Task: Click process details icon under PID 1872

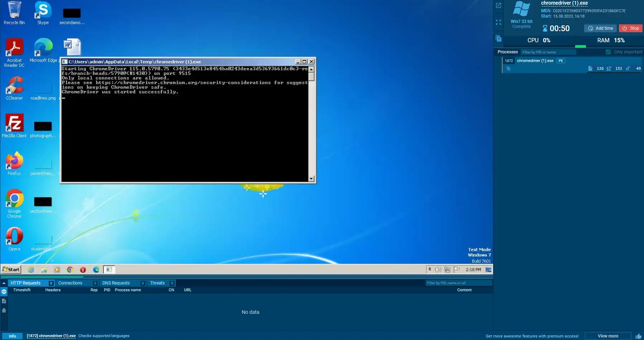Action: [508, 68]
